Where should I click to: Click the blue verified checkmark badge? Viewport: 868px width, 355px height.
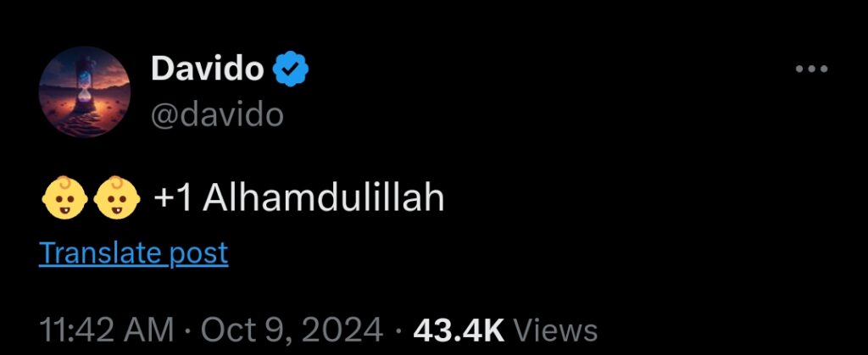click(290, 69)
